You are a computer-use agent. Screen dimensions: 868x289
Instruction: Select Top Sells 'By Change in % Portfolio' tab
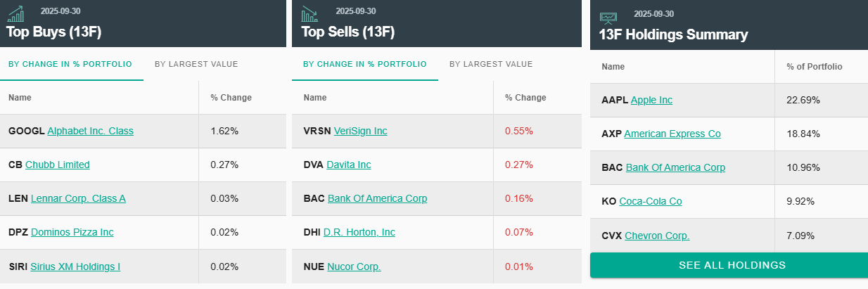click(x=364, y=64)
